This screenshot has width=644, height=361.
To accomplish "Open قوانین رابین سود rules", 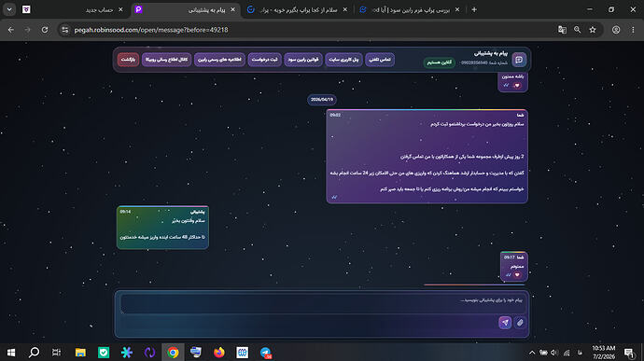I will [303, 60].
